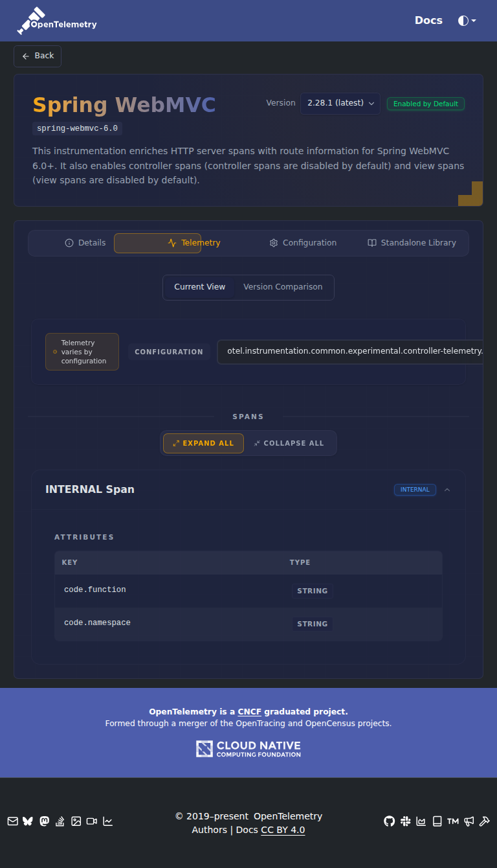This screenshot has height=868, width=497.
Task: Go back with the Back button
Action: point(38,56)
